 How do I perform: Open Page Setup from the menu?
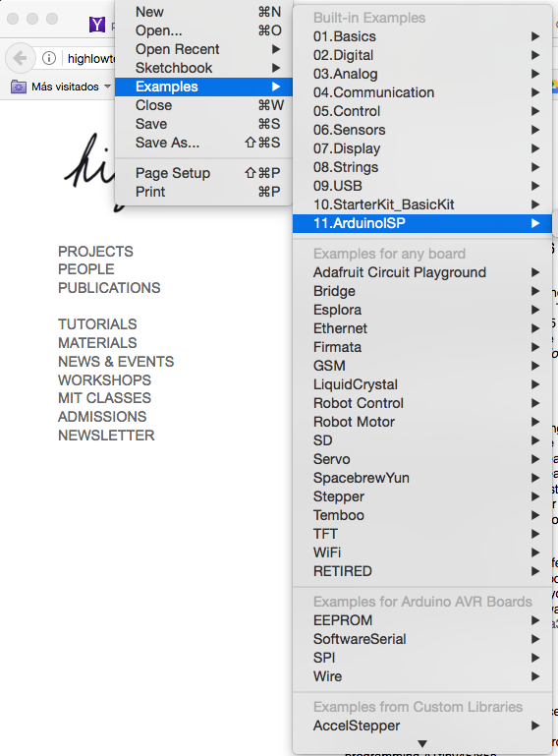click(203, 173)
